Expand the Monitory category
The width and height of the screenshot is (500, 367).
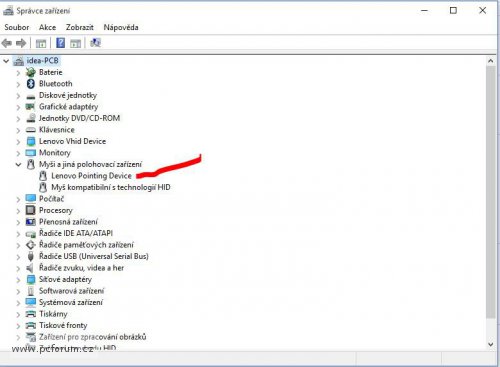18,153
